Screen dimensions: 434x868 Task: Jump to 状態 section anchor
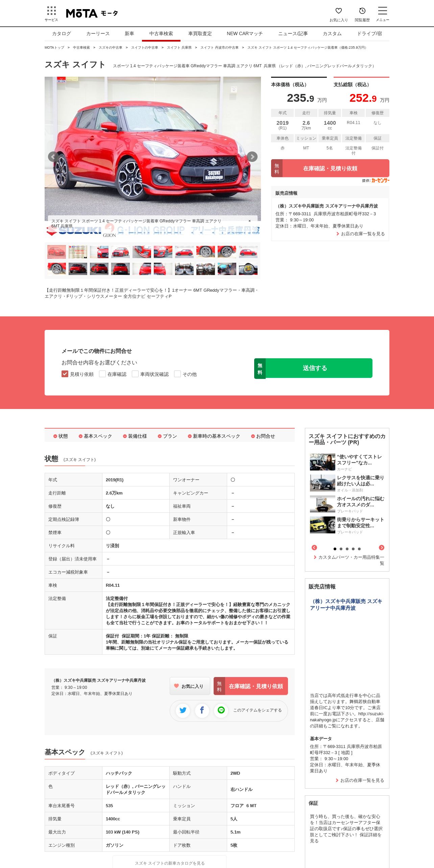(61, 436)
